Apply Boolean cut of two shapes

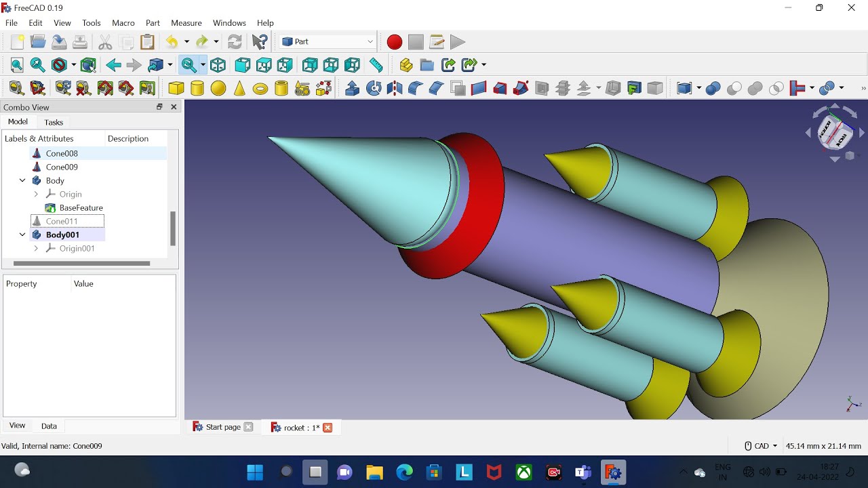(x=734, y=88)
